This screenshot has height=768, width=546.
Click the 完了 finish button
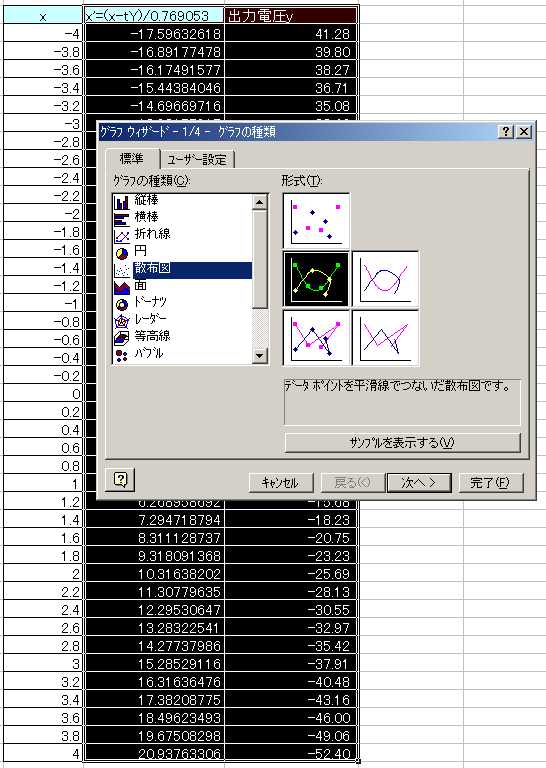click(x=491, y=482)
